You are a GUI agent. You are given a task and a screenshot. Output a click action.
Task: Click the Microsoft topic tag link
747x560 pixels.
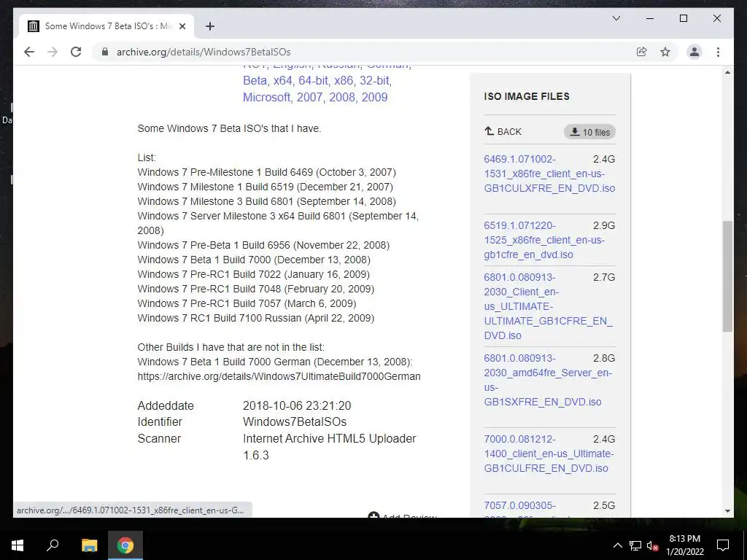pos(266,97)
